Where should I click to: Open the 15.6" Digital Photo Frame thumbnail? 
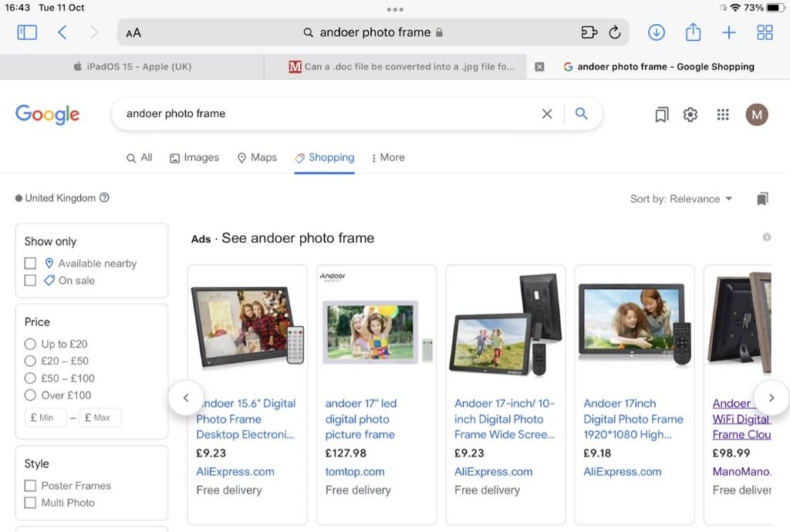248,325
